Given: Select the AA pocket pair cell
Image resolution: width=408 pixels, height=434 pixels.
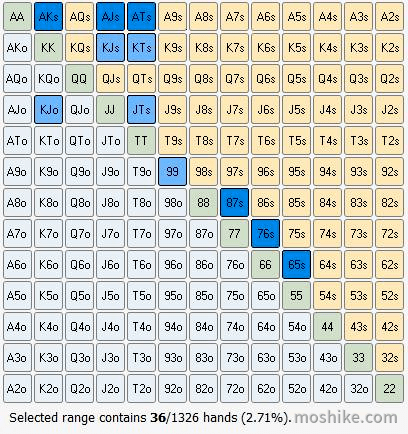Looking at the screenshot, I should (17, 17).
